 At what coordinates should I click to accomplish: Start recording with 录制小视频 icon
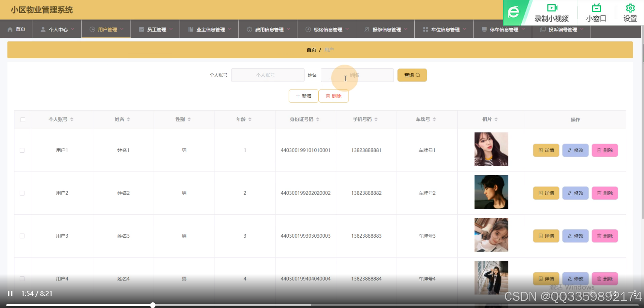(552, 8)
